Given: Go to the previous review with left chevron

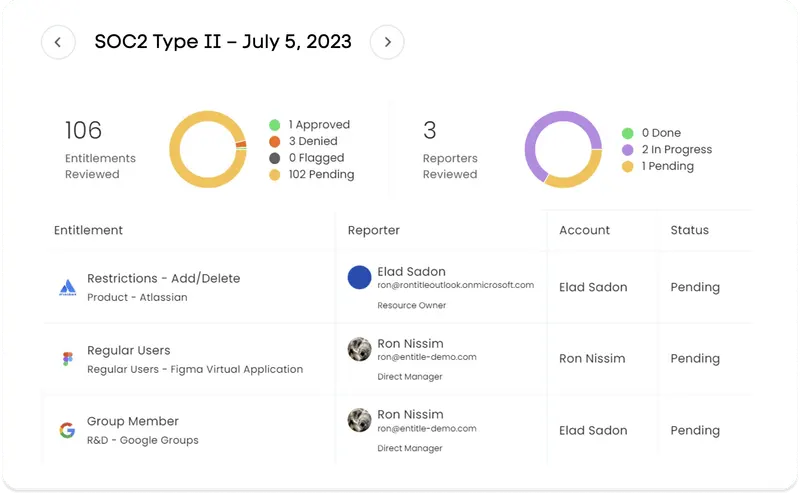Looking at the screenshot, I should 58,42.
